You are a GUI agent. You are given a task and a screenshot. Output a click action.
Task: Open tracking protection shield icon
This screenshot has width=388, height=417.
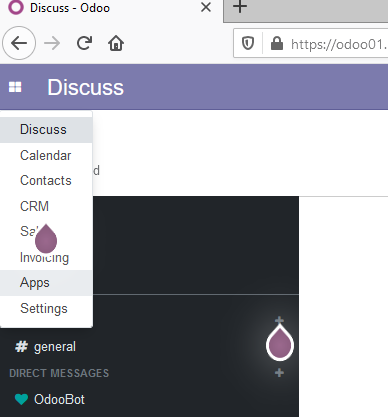tap(248, 43)
